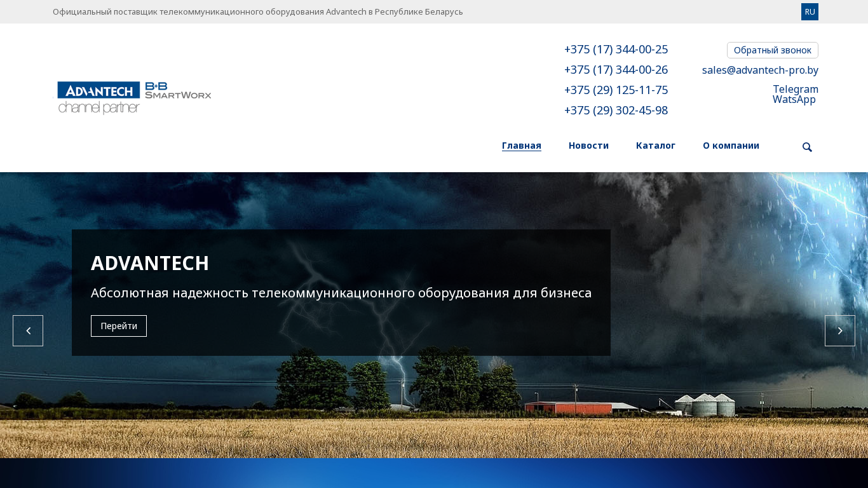This screenshot has width=868, height=488.
Task: Open the Каталог menu item
Action: pyautogui.click(x=656, y=146)
